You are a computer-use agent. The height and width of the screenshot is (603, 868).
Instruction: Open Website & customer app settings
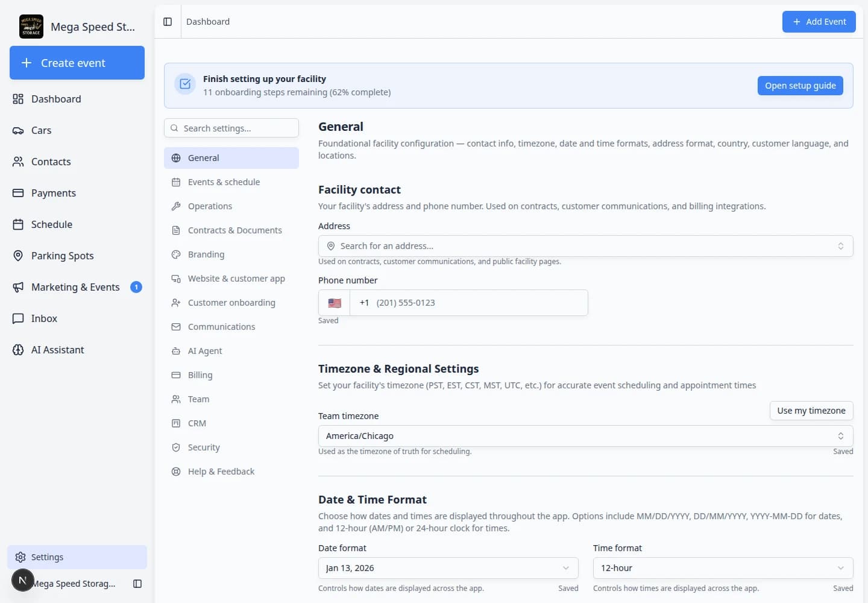click(231, 279)
